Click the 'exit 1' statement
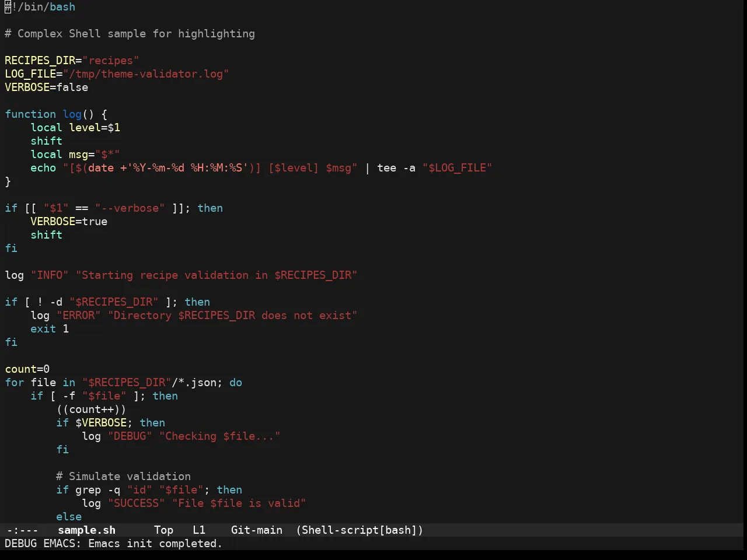747x560 pixels. tap(50, 329)
